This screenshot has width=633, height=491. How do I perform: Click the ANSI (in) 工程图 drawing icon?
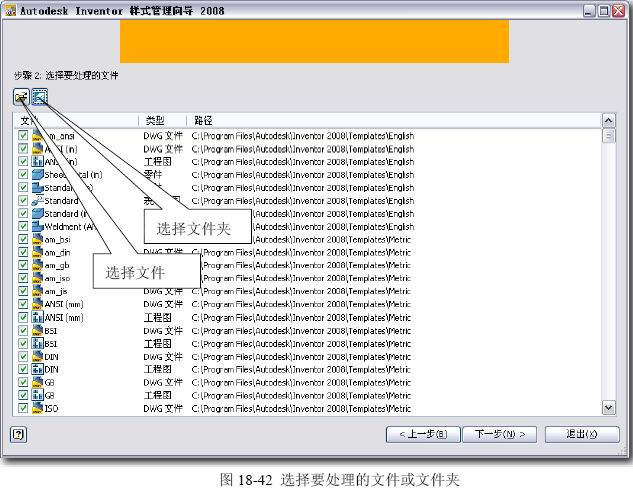coord(38,162)
